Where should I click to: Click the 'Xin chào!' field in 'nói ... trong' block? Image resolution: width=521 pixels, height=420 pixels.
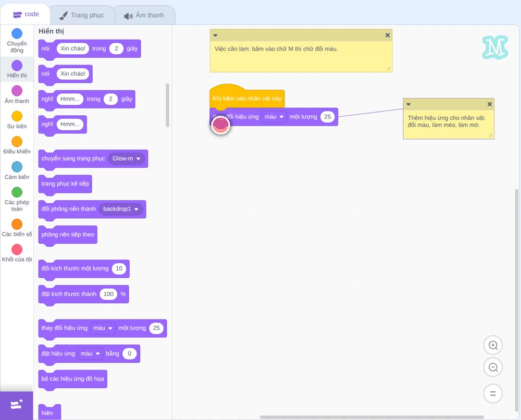click(x=73, y=48)
